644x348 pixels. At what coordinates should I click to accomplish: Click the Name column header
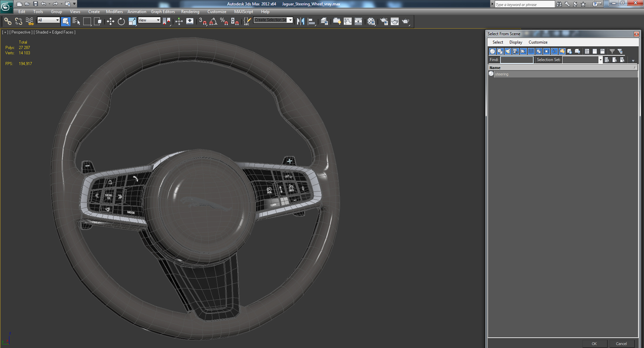563,68
